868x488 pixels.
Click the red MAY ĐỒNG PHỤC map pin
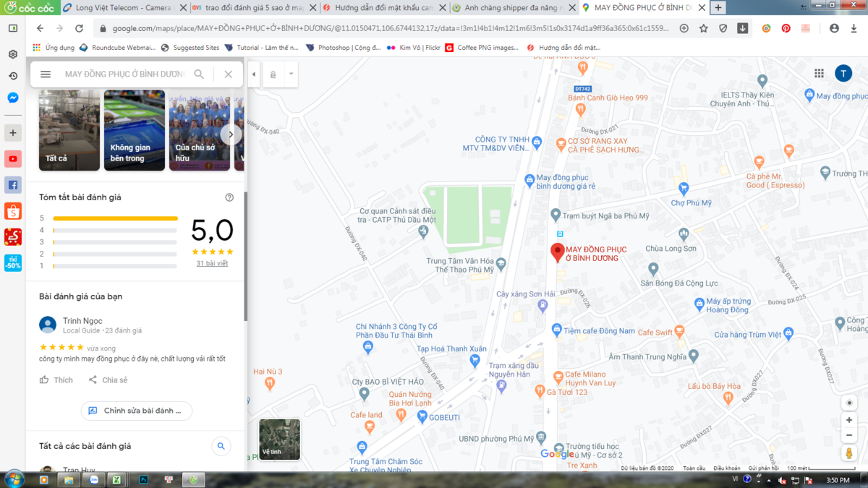pos(557,252)
